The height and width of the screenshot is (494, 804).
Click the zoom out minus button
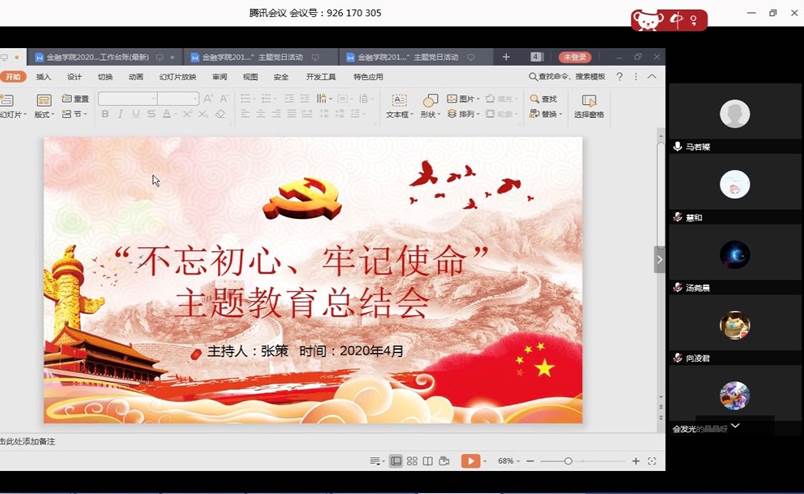point(531,461)
